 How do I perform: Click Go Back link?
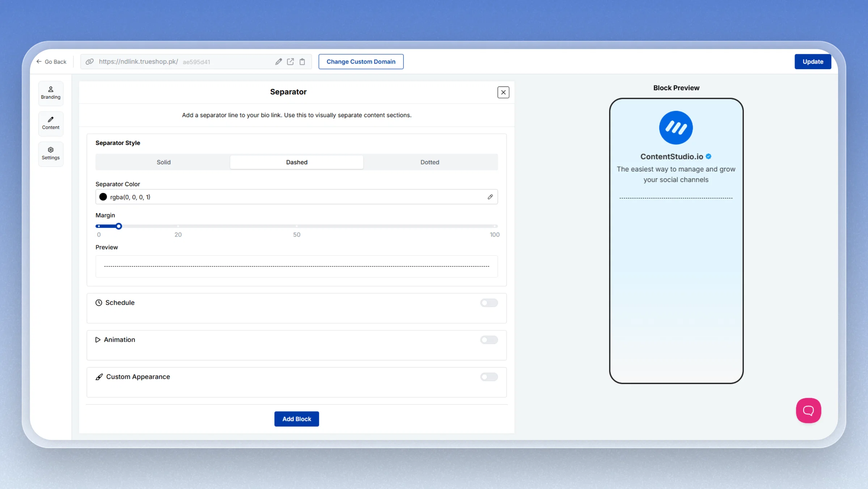pyautogui.click(x=51, y=62)
